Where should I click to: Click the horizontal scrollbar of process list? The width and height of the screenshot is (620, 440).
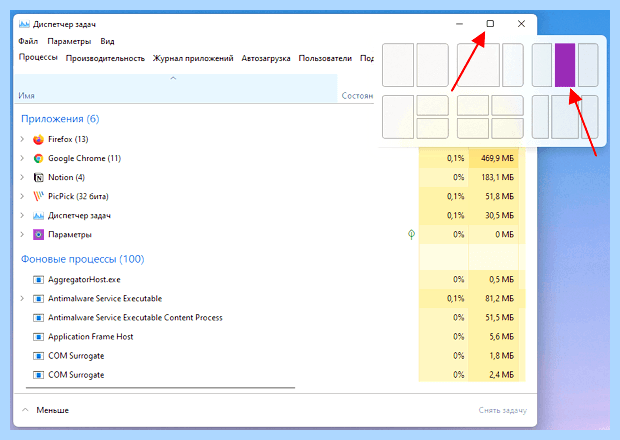[x=161, y=388]
